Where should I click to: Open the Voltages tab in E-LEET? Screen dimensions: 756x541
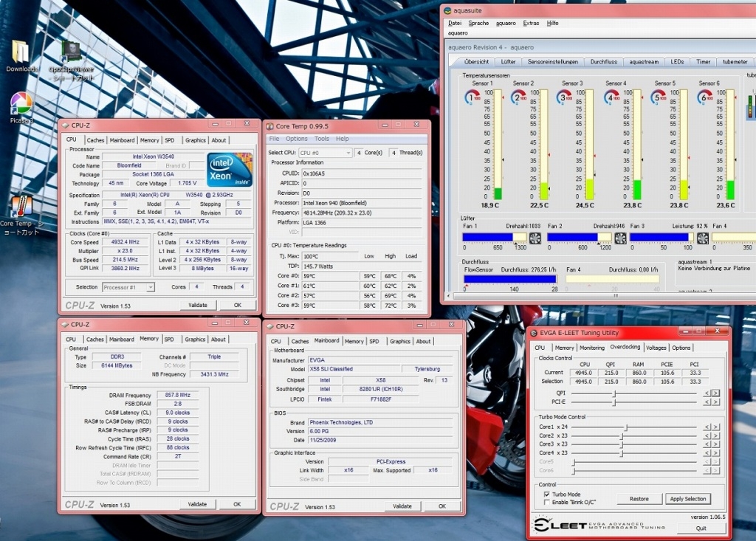(656, 348)
